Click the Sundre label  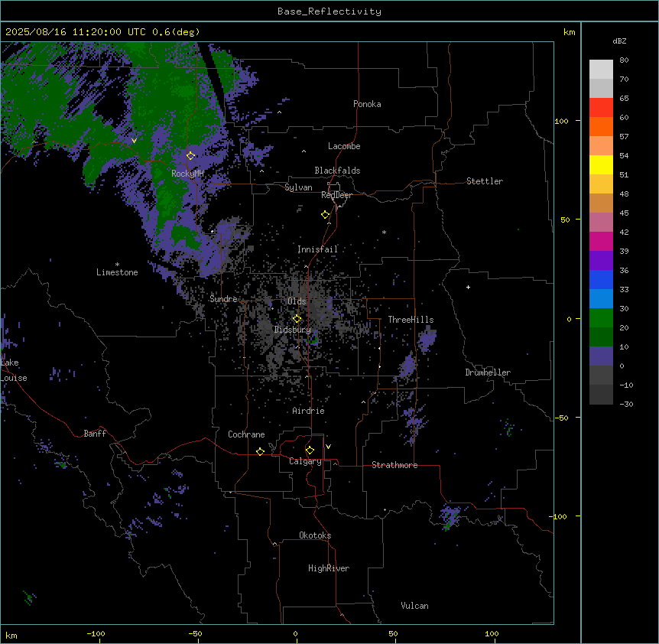pos(223,299)
